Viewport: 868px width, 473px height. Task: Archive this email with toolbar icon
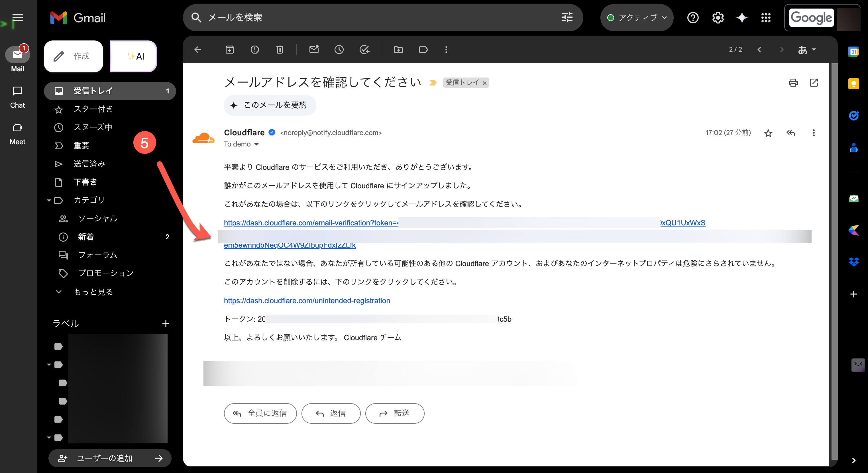229,50
